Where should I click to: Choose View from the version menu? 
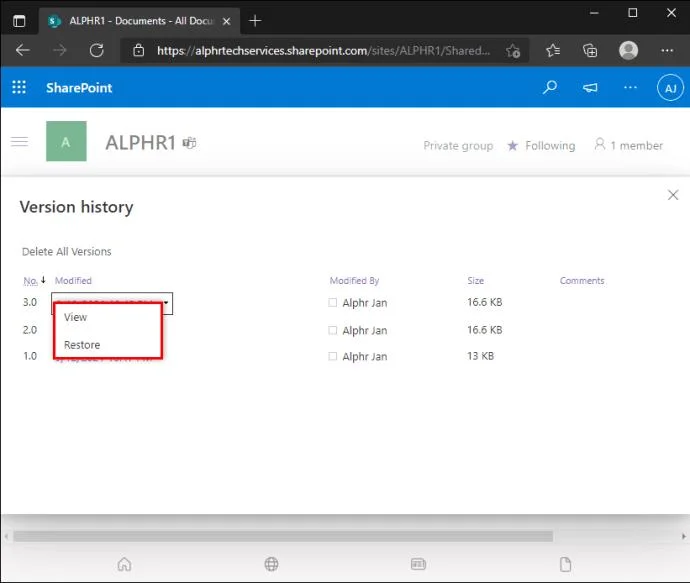click(76, 317)
